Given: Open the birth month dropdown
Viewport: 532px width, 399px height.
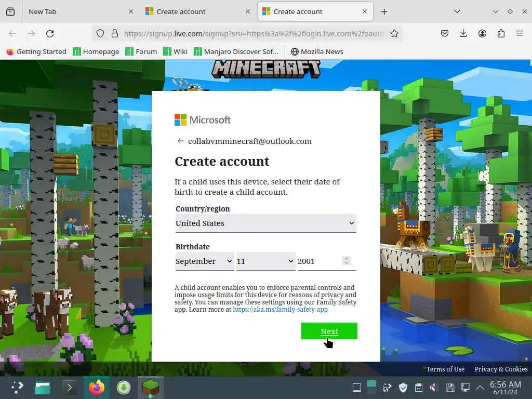Looking at the screenshot, I should click(x=204, y=261).
